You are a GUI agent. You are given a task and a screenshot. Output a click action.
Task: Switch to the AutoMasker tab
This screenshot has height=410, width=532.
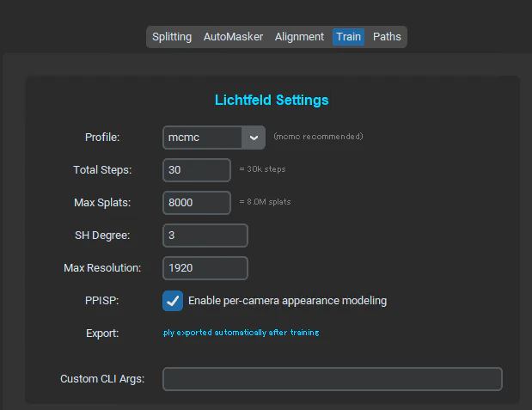(x=233, y=37)
